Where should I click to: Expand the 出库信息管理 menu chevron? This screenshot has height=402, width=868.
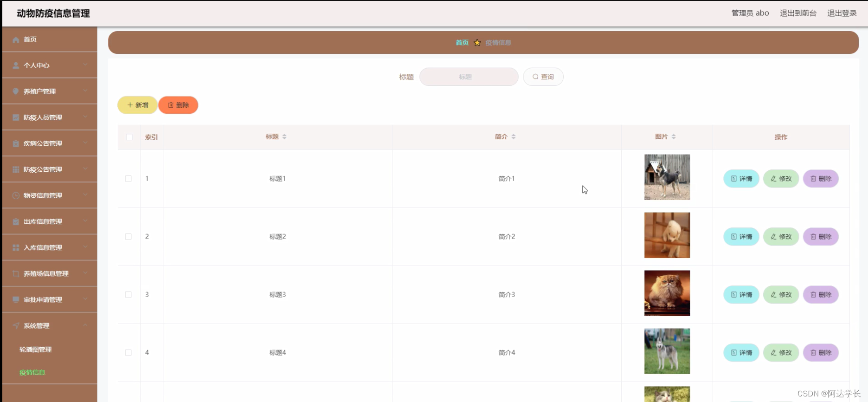[85, 221]
